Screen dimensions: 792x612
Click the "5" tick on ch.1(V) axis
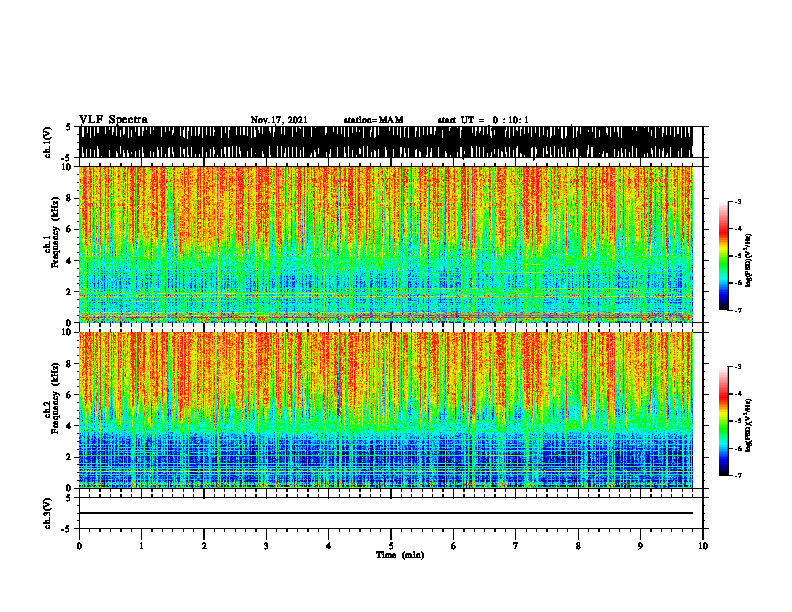[x=69, y=127]
